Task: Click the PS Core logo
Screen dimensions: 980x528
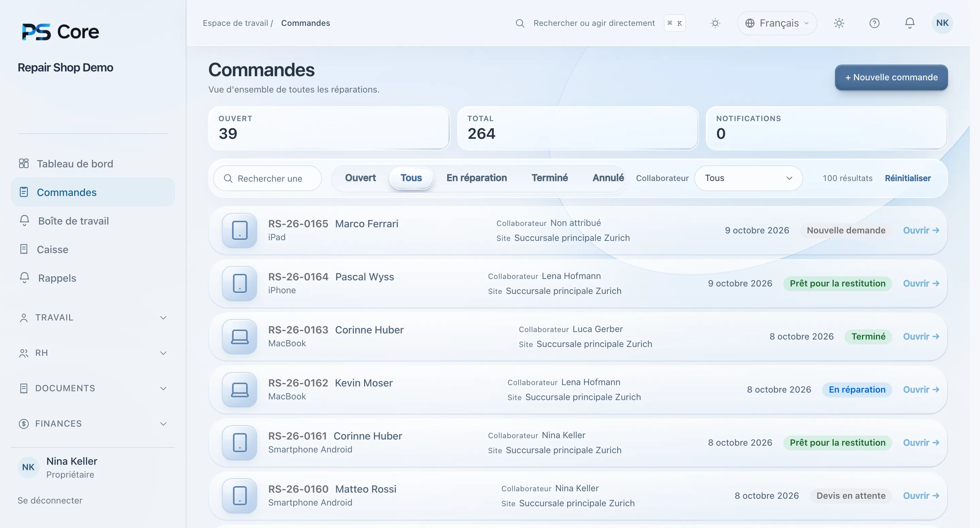Action: [61, 32]
